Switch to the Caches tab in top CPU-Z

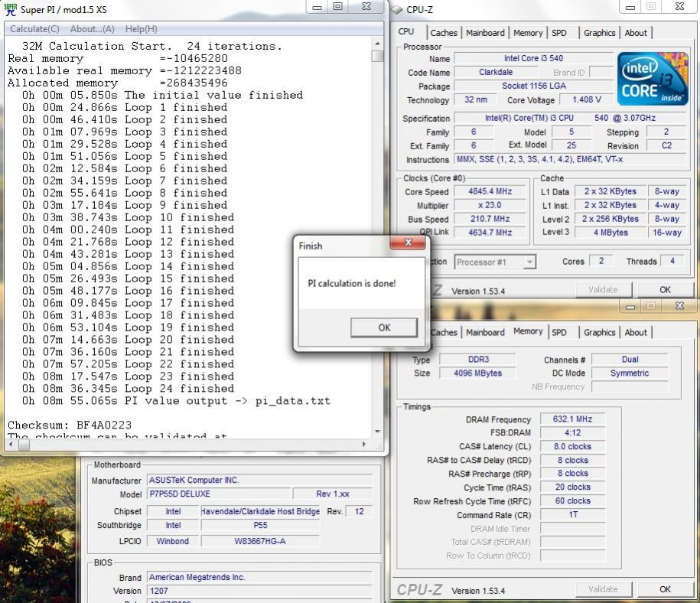443,33
